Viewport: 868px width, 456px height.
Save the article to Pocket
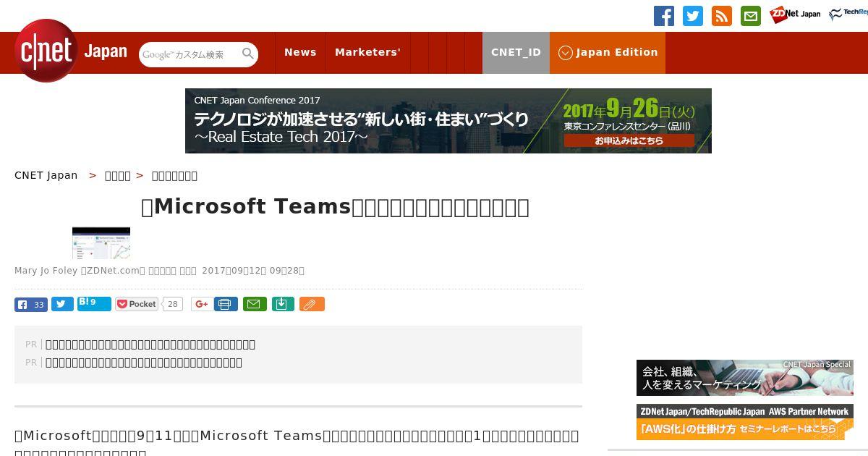click(x=137, y=304)
